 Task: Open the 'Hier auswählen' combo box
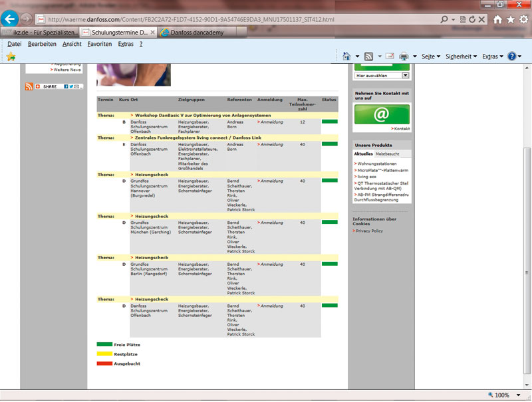click(x=382, y=76)
